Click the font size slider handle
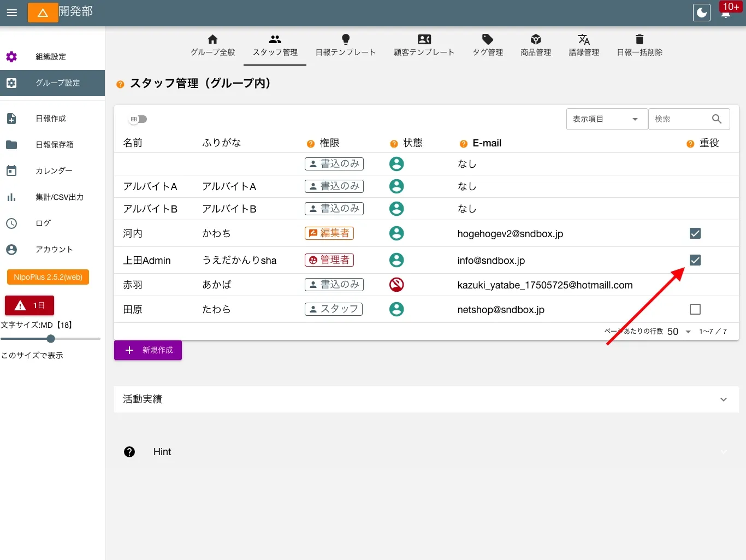This screenshot has width=746, height=560. coord(51,339)
